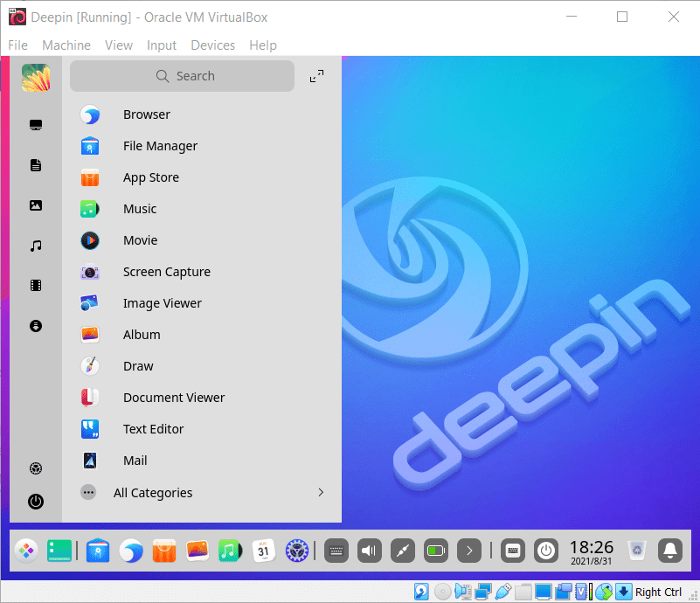This screenshot has height=603, width=700.
Task: Open VirtualBox Devices menu
Action: (213, 45)
